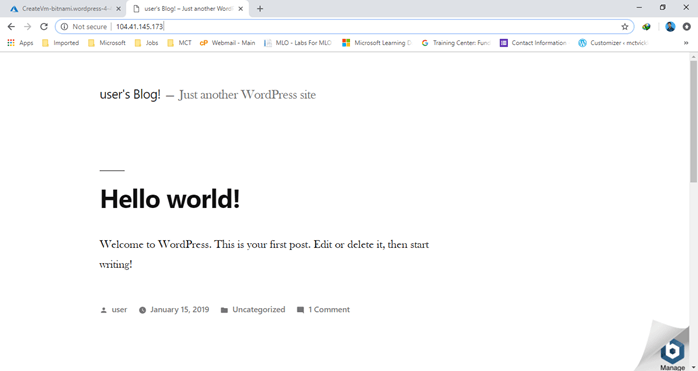
Task: Click the forward navigation arrow
Action: tap(28, 27)
